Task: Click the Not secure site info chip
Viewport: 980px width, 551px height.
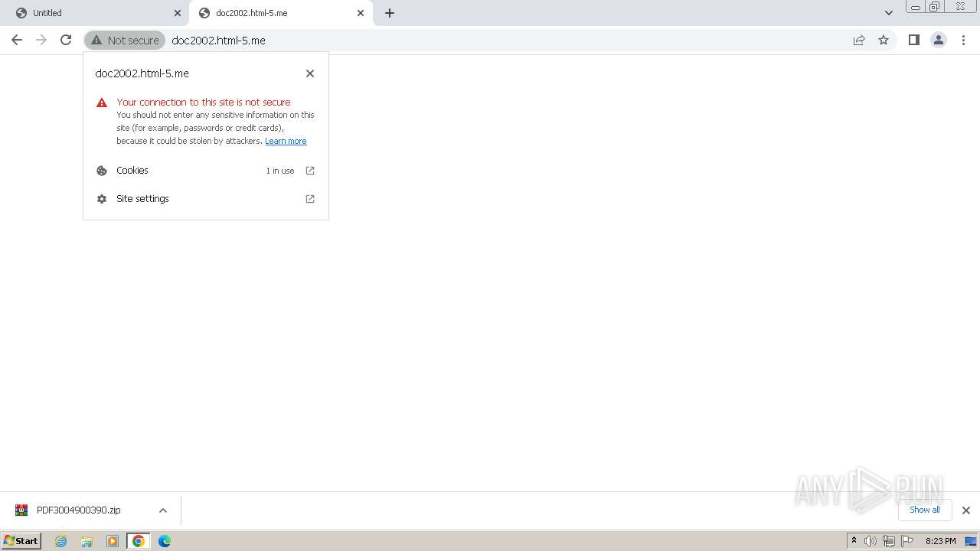Action: (125, 40)
